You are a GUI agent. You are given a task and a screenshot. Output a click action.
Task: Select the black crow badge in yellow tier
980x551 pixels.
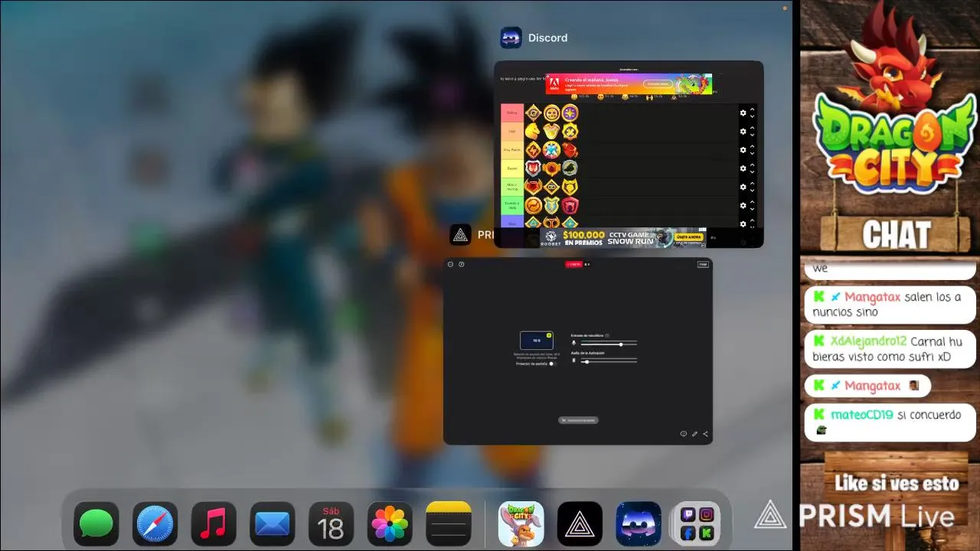(570, 168)
